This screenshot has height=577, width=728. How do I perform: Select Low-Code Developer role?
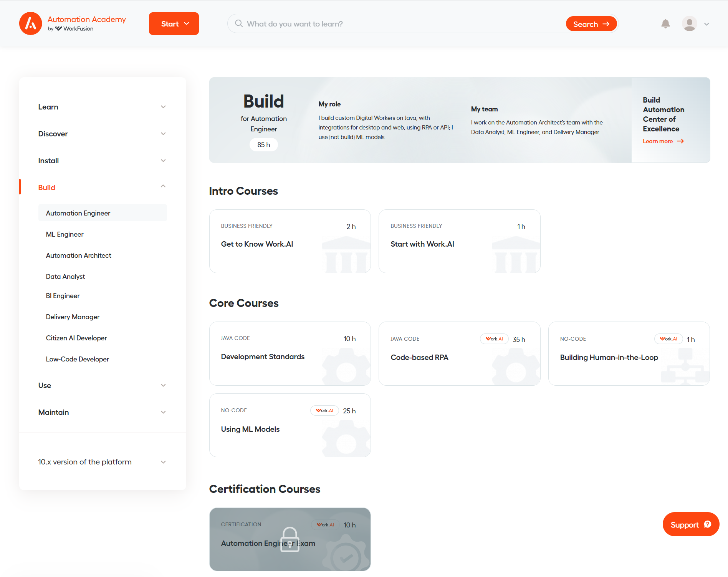(77, 359)
